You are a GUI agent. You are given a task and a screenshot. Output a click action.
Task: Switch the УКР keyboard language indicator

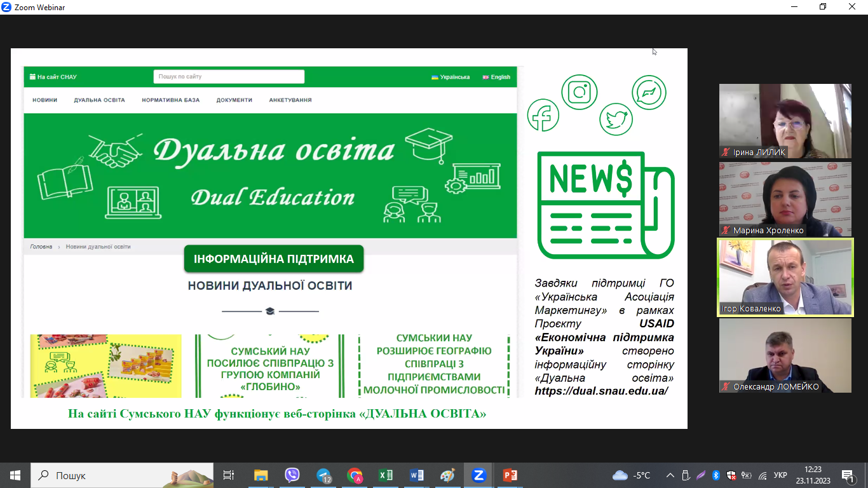pos(780,475)
